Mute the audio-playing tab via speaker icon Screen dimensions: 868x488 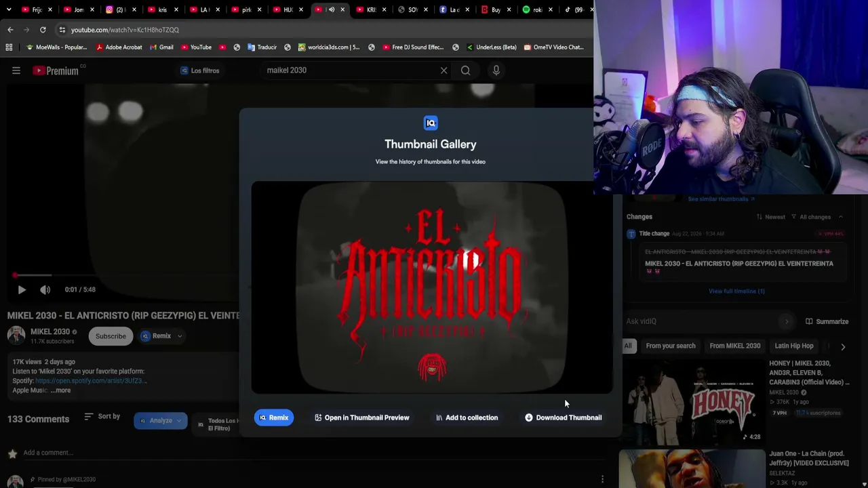coord(331,9)
